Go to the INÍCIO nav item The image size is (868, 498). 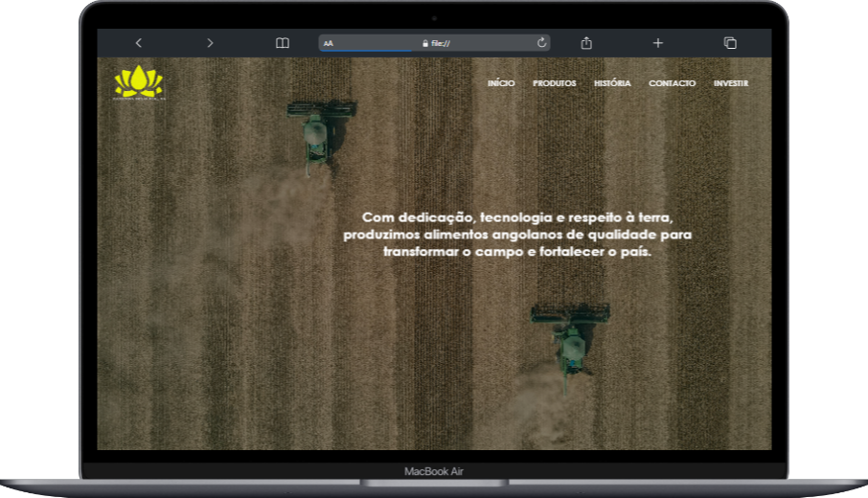[x=501, y=83]
